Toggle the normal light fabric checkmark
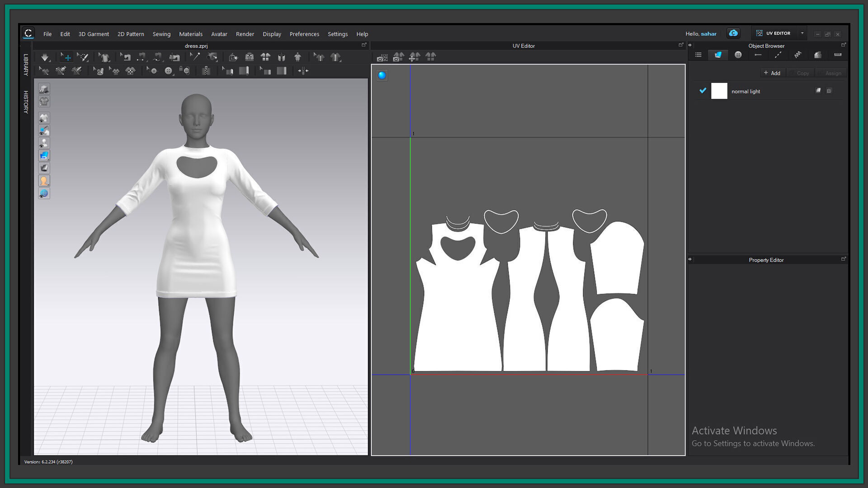The width and height of the screenshot is (868, 488). coord(703,91)
